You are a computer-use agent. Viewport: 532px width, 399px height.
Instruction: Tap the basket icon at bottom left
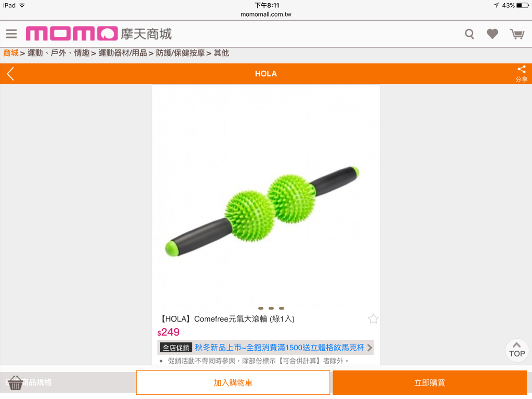pyautogui.click(x=15, y=383)
